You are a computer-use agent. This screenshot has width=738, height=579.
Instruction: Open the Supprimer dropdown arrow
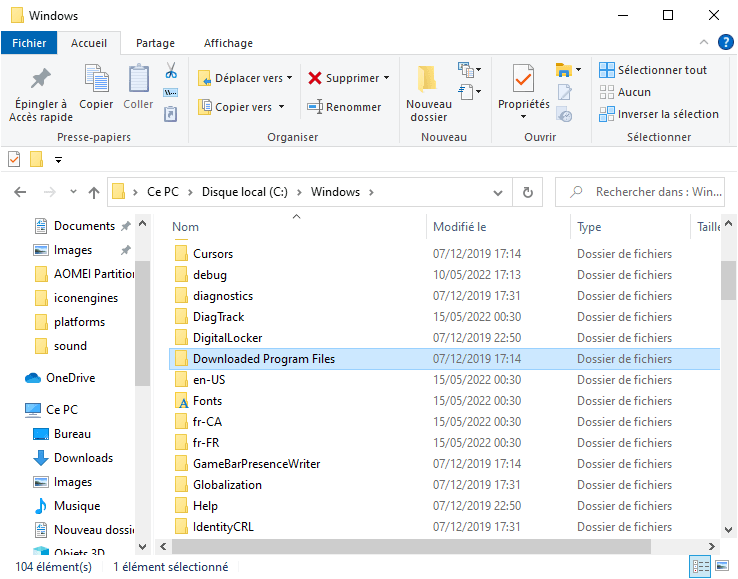click(x=386, y=78)
